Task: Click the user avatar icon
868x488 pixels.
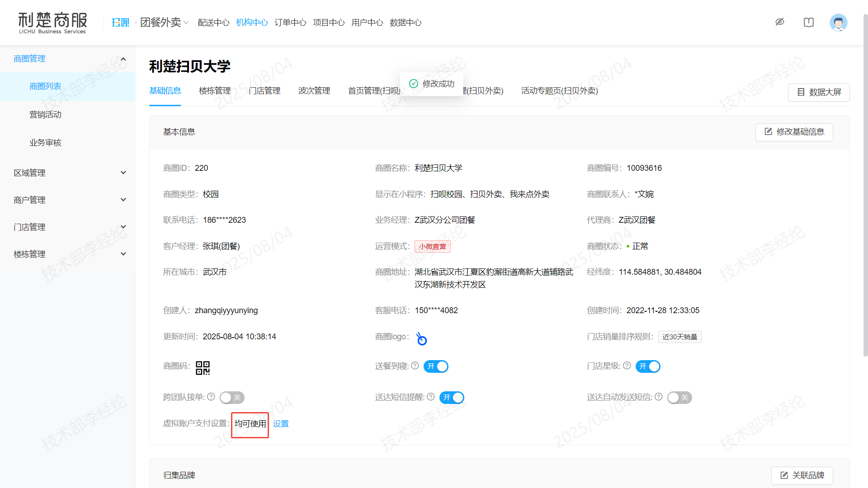Action: [x=838, y=22]
